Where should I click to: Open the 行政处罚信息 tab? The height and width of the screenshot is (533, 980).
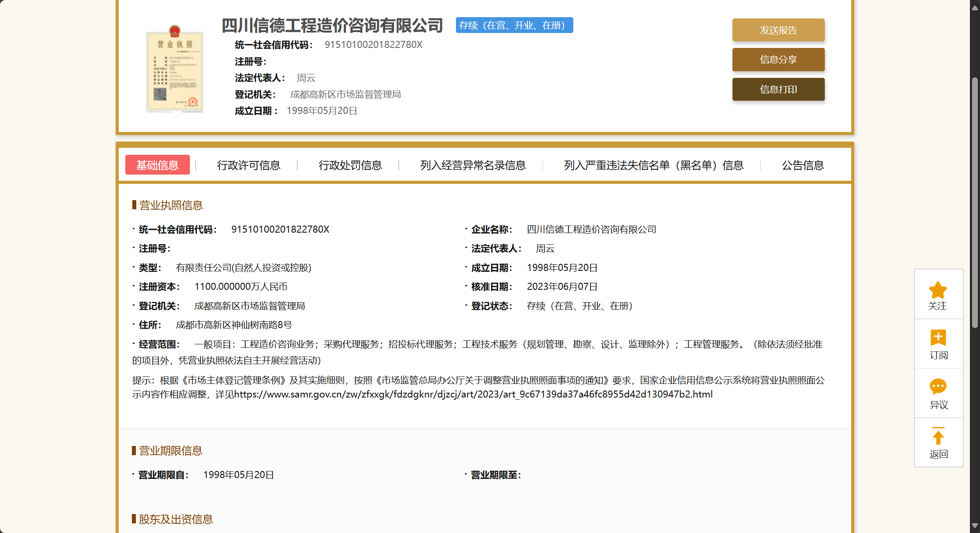point(350,165)
